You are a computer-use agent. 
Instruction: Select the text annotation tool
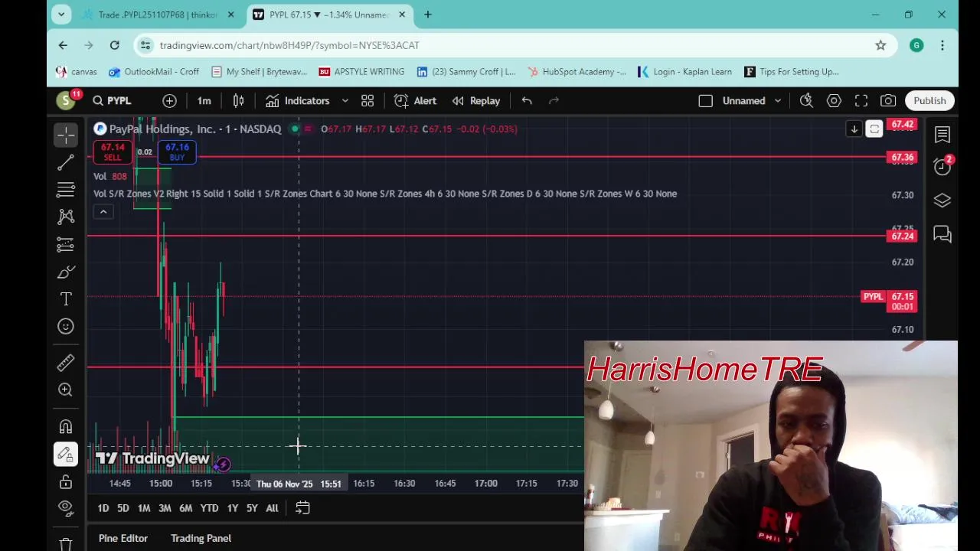point(66,299)
